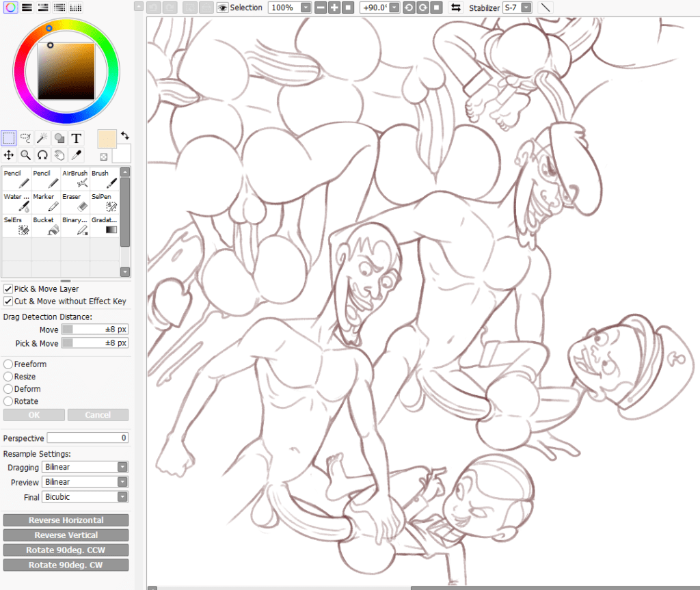Select the rectangular Selection tool

point(9,138)
